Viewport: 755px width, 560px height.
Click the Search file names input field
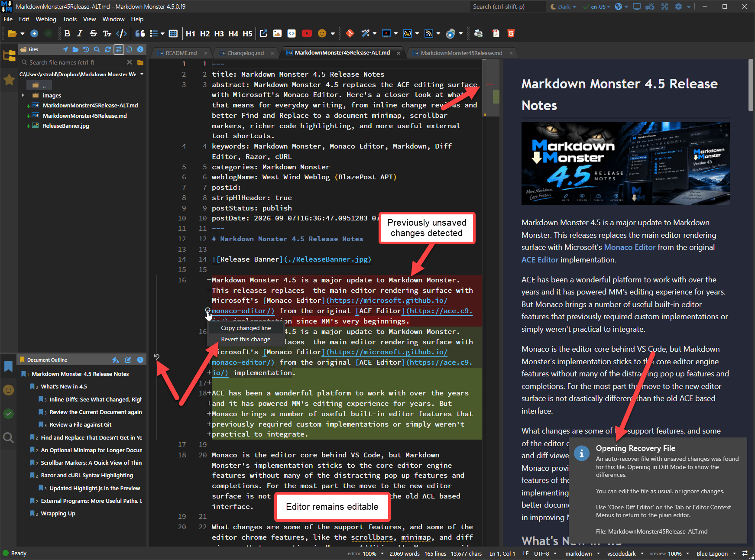(77, 62)
